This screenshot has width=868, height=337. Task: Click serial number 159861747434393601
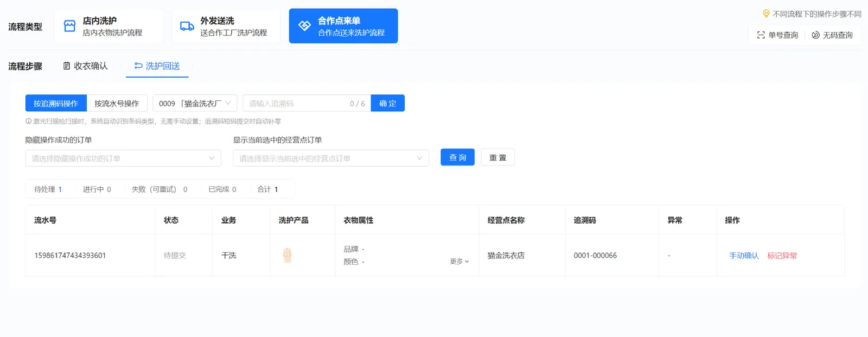[70, 255]
